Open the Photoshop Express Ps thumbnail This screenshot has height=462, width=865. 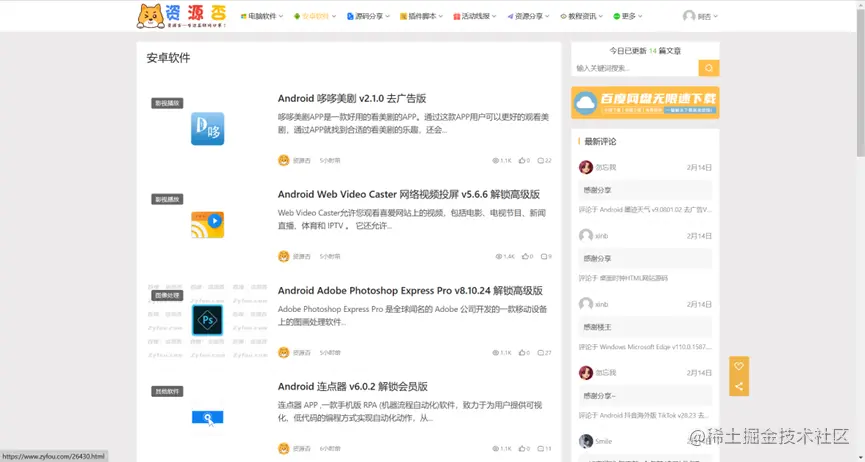tap(207, 320)
